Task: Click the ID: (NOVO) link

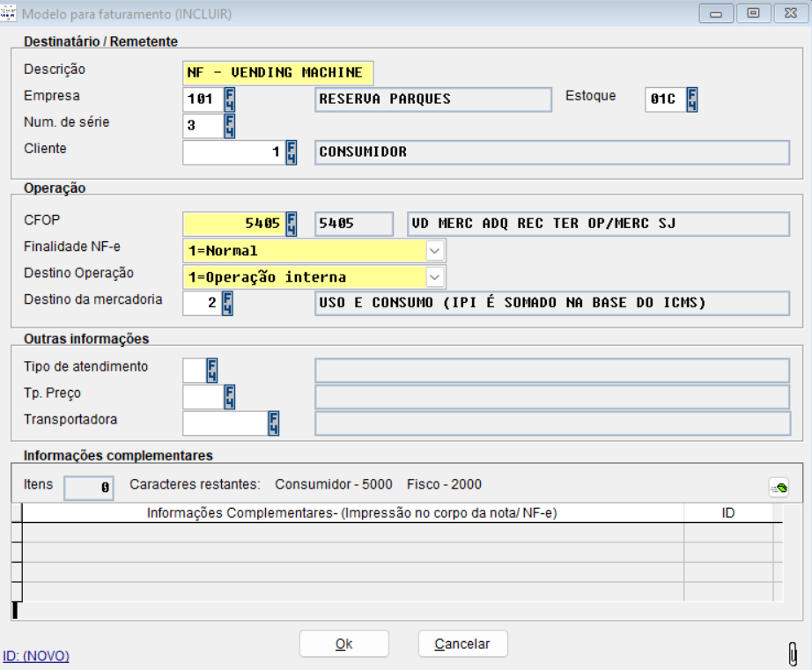Action: (36, 656)
